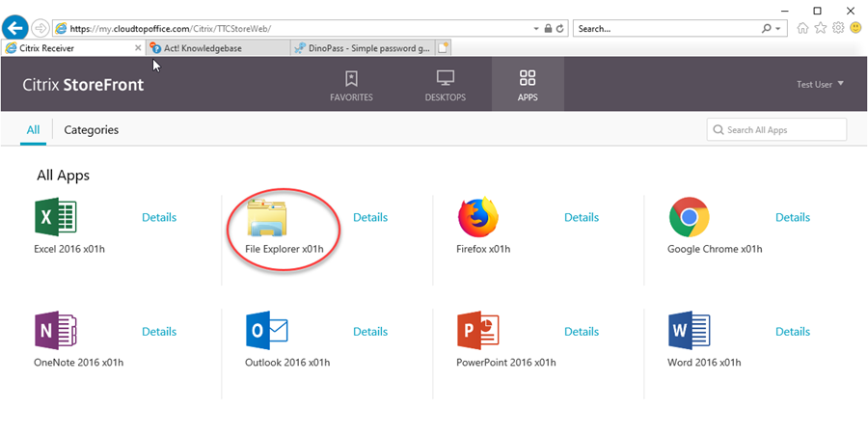The image size is (868, 436).
Task: Select the APPS section in StoreFront
Action: click(x=528, y=84)
